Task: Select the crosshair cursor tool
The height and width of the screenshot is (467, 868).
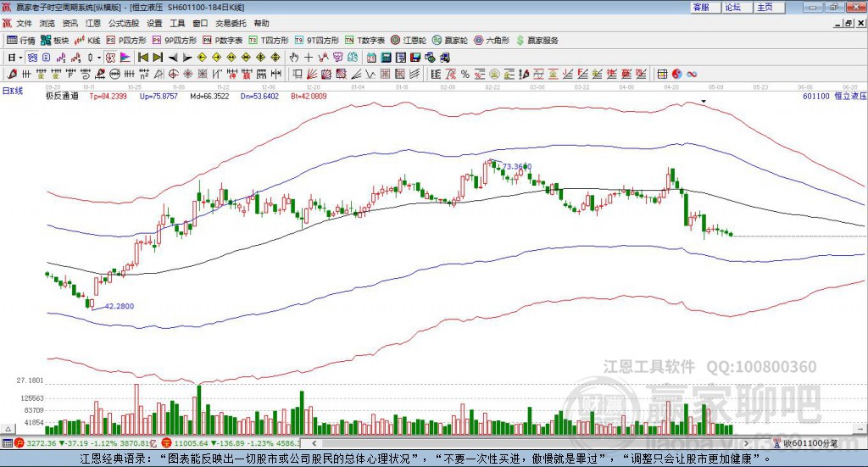Action: [309, 58]
